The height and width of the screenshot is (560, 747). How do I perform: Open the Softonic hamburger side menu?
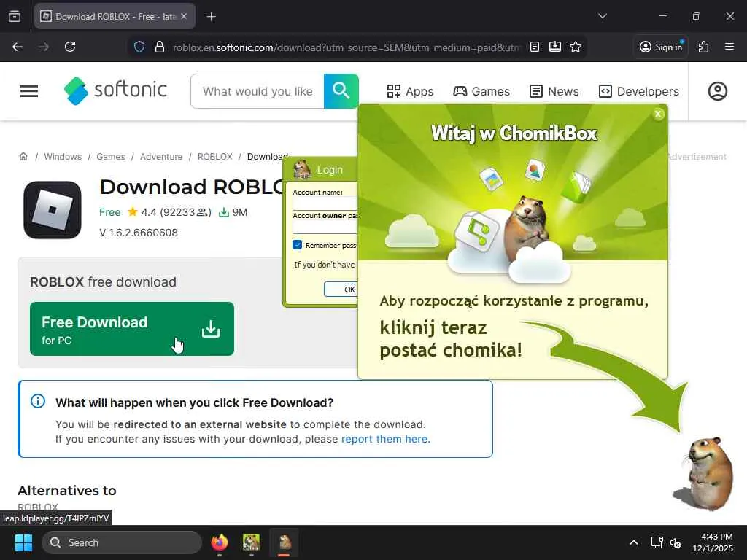point(29,91)
